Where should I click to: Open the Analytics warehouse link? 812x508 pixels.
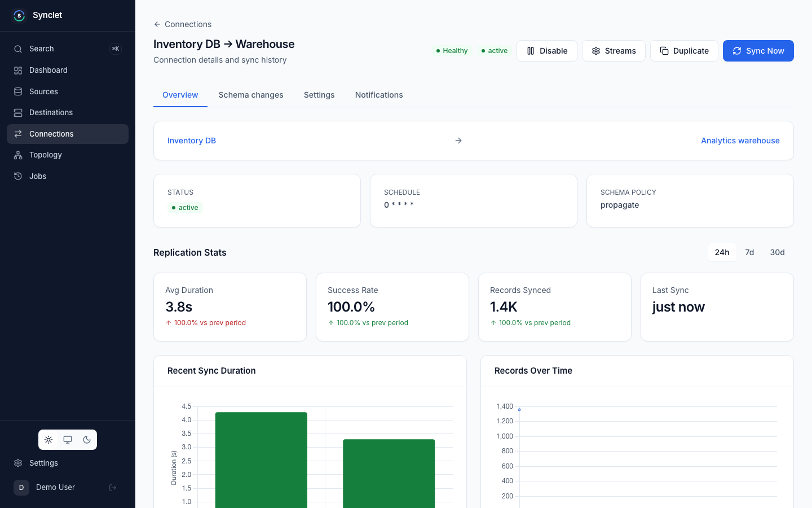coord(740,141)
